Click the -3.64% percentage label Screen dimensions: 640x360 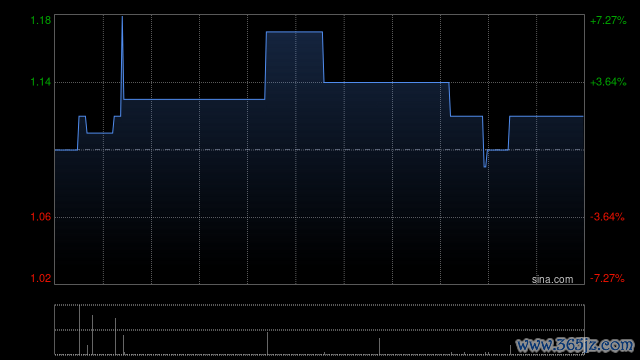[607, 217]
